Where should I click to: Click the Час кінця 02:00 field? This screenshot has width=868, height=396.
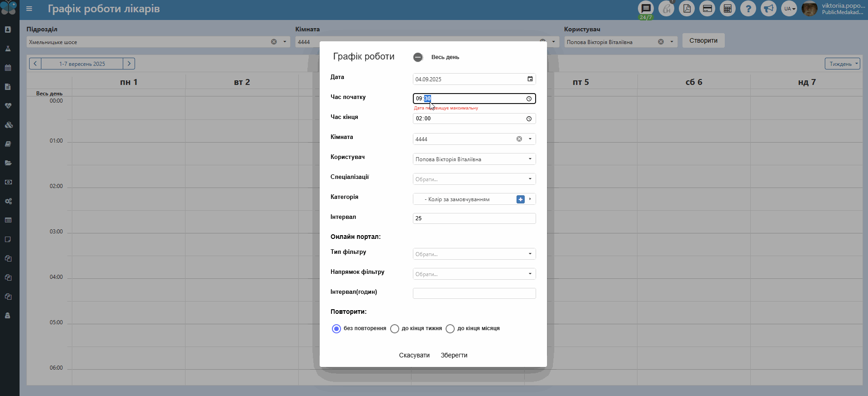(x=474, y=119)
